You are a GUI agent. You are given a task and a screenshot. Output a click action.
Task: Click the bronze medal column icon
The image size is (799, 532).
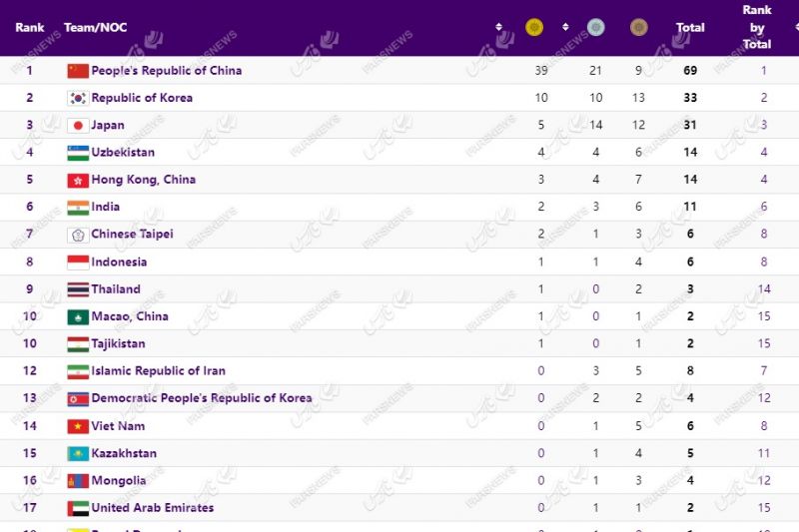638,28
